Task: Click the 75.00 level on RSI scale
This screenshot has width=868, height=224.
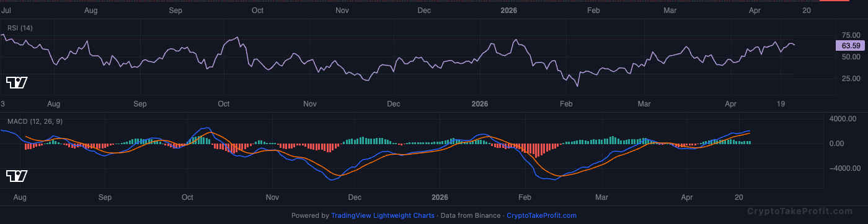Action: tap(851, 35)
